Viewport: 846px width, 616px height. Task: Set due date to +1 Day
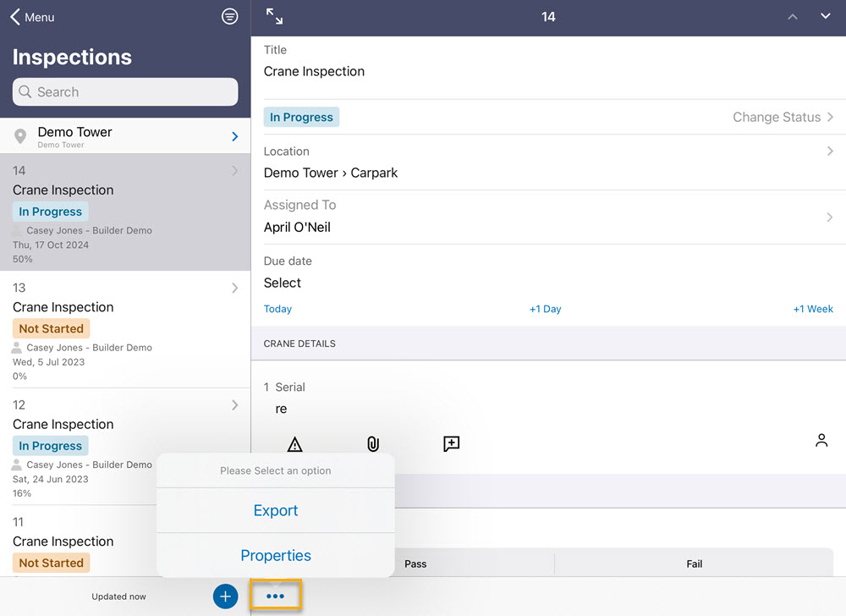(545, 309)
